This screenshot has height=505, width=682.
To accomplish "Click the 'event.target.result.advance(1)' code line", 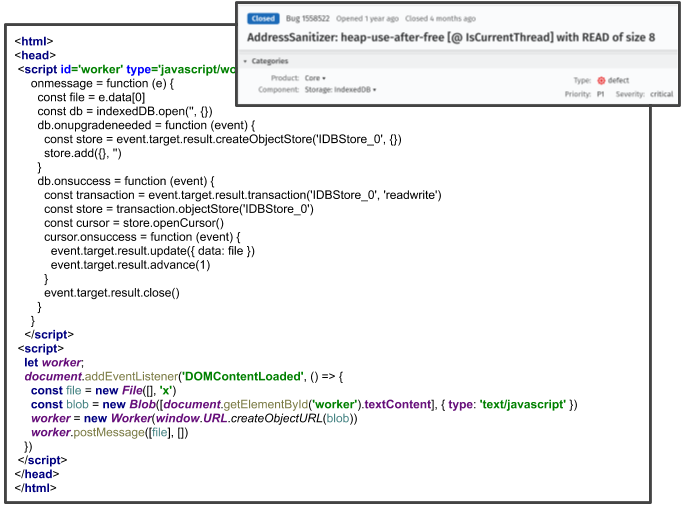I will (x=130, y=265).
